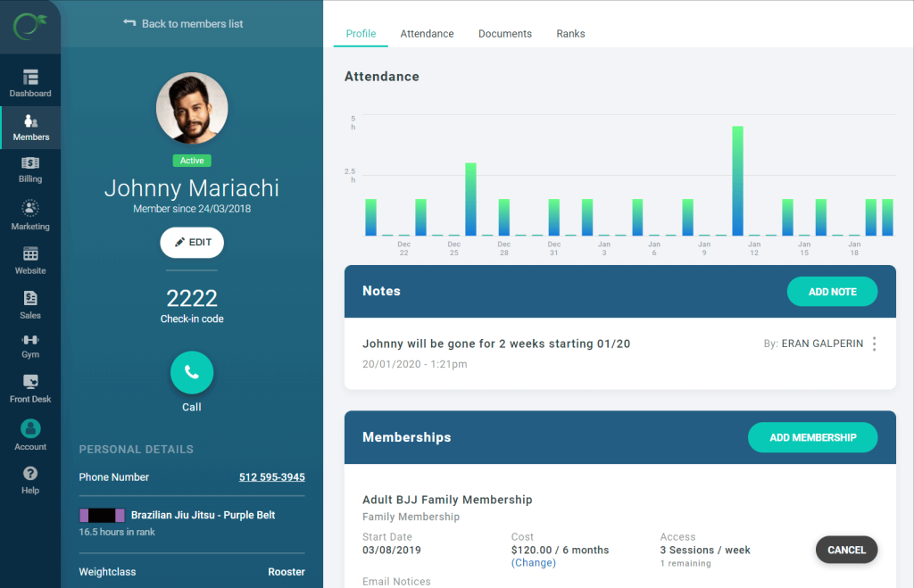Open the Gym dumbbell icon
This screenshot has width=914, height=588.
click(30, 340)
